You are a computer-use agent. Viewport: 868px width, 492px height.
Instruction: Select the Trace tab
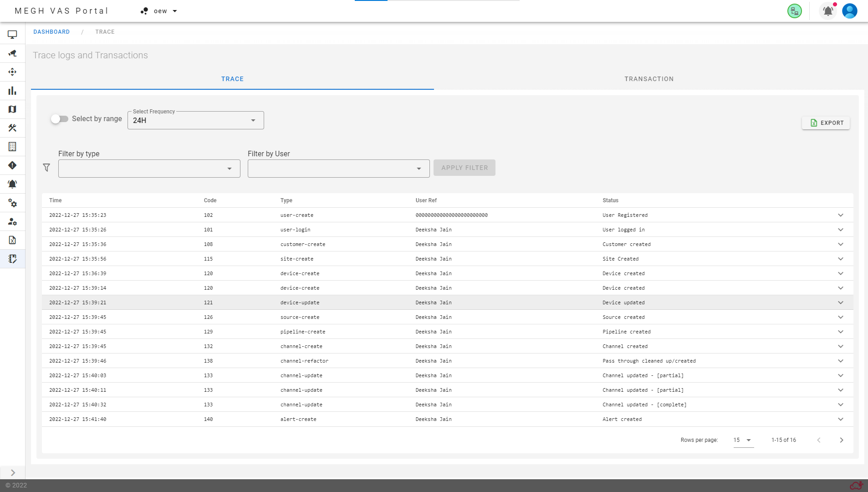(232, 79)
